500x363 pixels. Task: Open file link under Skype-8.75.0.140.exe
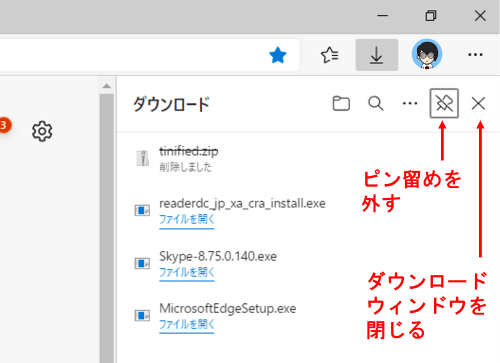pyautogui.click(x=187, y=272)
